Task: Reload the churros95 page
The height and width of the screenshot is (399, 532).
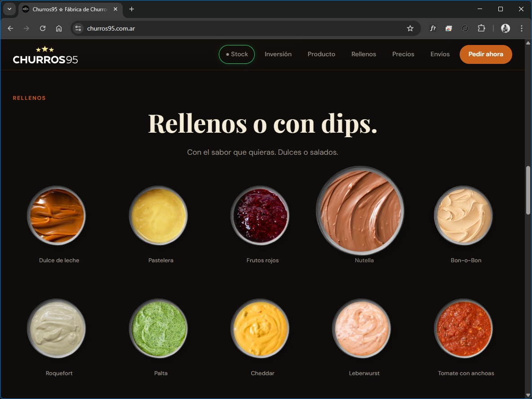Action: click(x=43, y=28)
